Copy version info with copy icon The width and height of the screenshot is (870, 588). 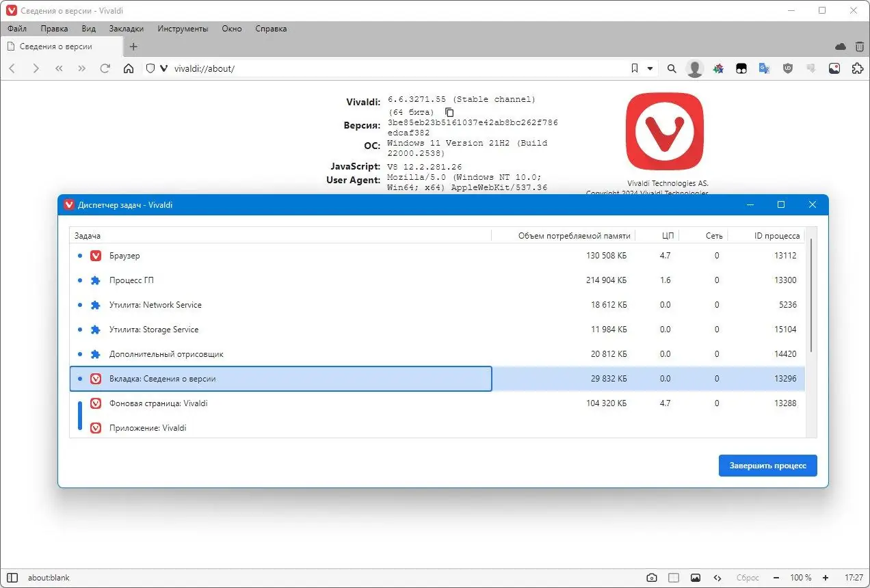pos(449,112)
